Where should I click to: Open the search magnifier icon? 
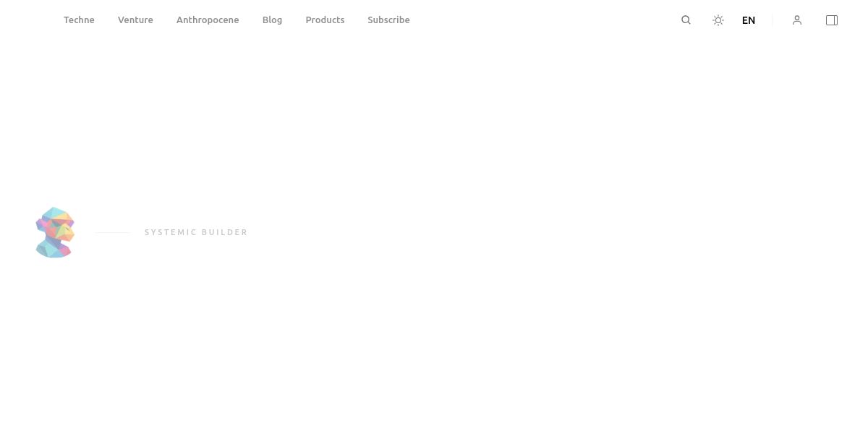tap(686, 20)
